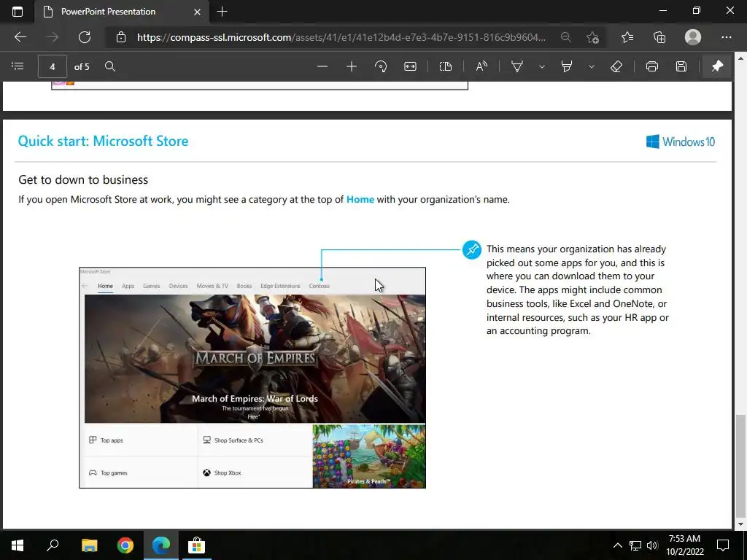Viewport: 747px width, 560px height.
Task: View site information lock icon
Action: 121,37
